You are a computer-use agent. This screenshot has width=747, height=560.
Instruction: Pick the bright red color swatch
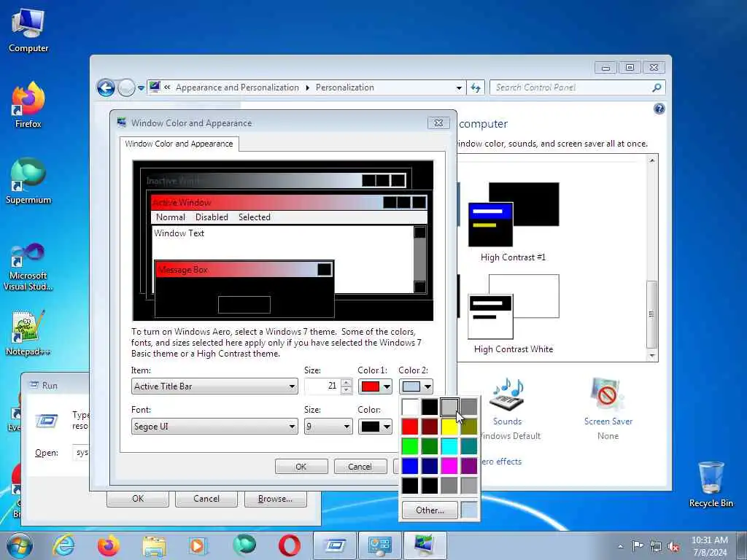(410, 427)
